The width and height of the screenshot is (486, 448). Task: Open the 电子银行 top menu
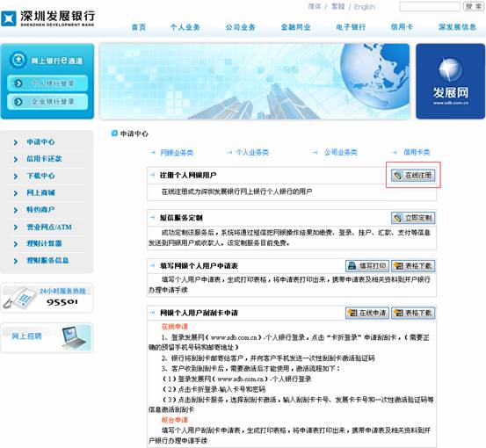click(x=351, y=27)
